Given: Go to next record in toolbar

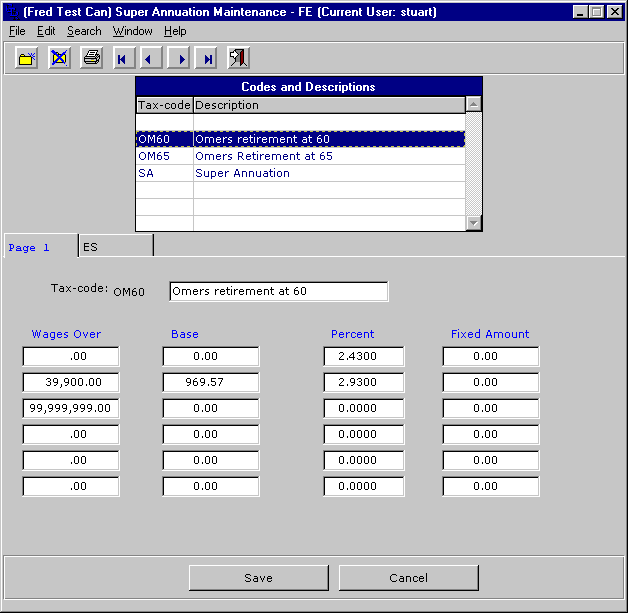Looking at the screenshot, I should pyautogui.click(x=180, y=59).
